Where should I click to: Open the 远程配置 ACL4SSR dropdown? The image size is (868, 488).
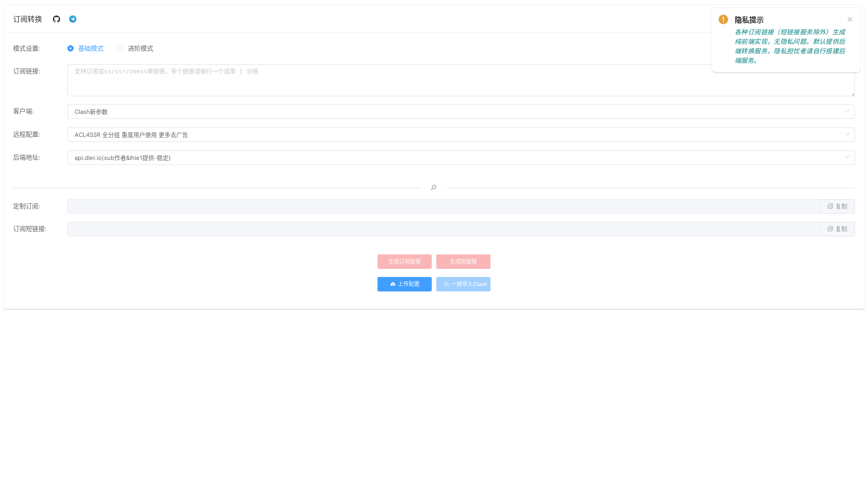[x=461, y=135]
